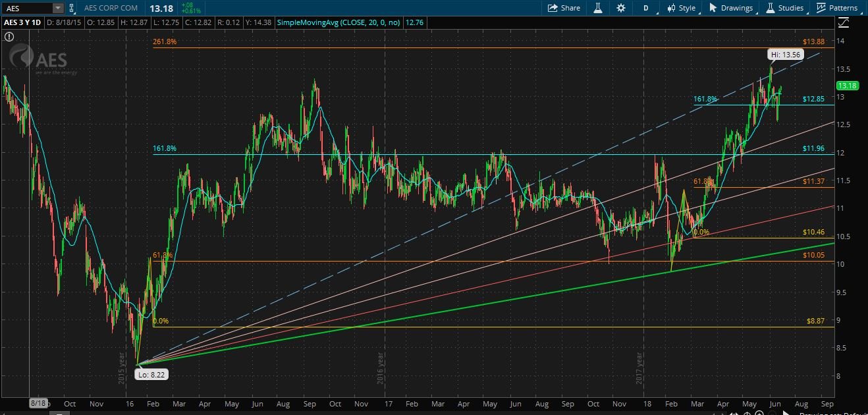This screenshot has height=415, width=868.
Task: Click the O: 12.85 open value
Action: (x=102, y=22)
